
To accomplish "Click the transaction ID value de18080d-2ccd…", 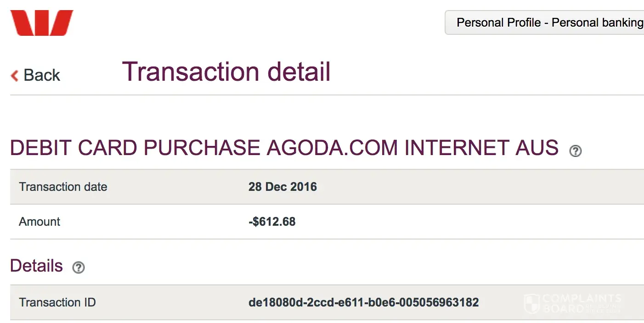I will coord(363,302).
